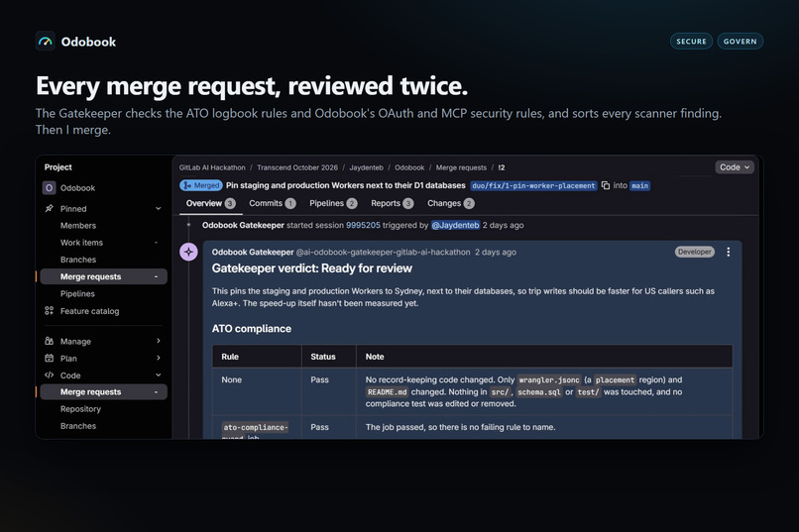The image size is (799, 532).
Task: Click the Code brackets icon in the sidebar
Action: 49,375
